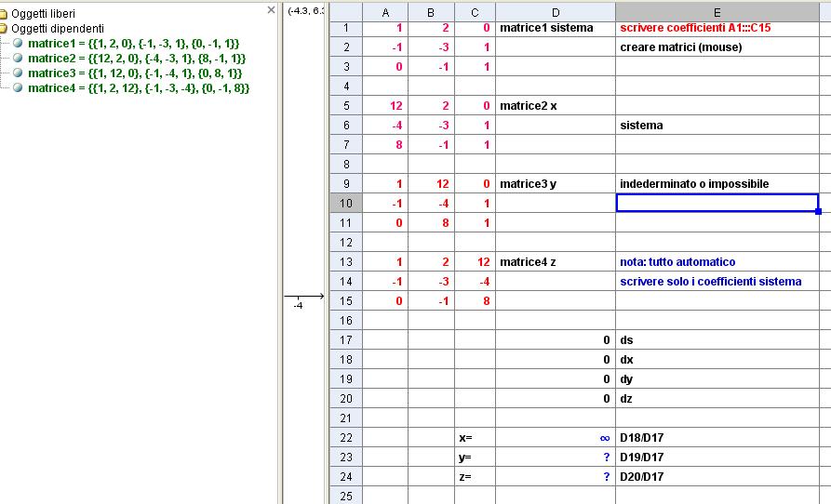The image size is (831, 504).
Task: Toggle visibility of matrice4 object
Action: [x=18, y=87]
